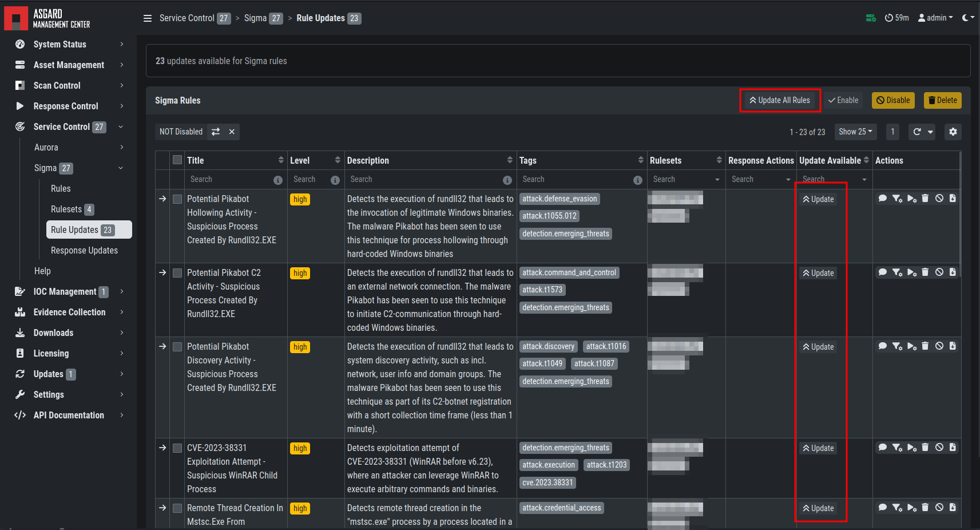Expand the Potential Pikabot C2 row arrow
Screen dimensions: 980x530
click(x=162, y=272)
